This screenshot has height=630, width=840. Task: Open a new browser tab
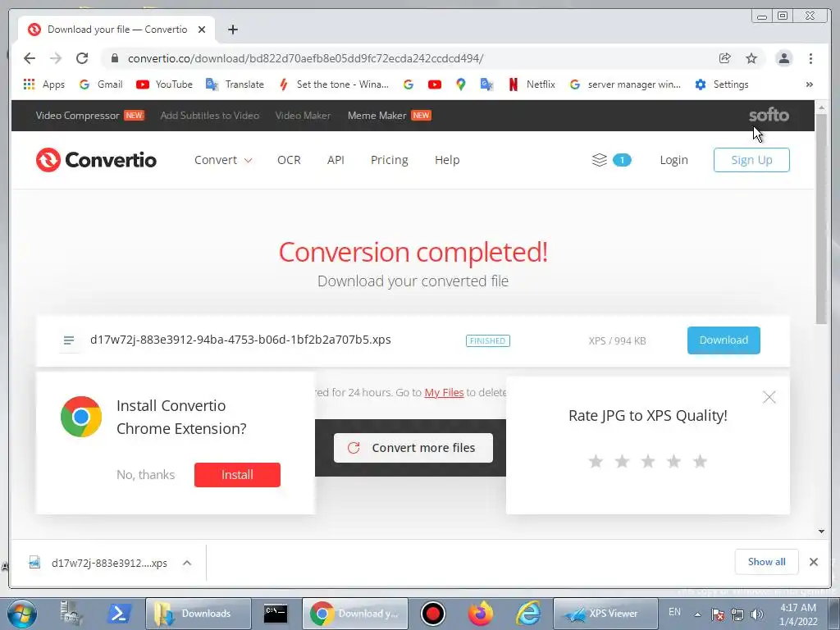(x=232, y=30)
